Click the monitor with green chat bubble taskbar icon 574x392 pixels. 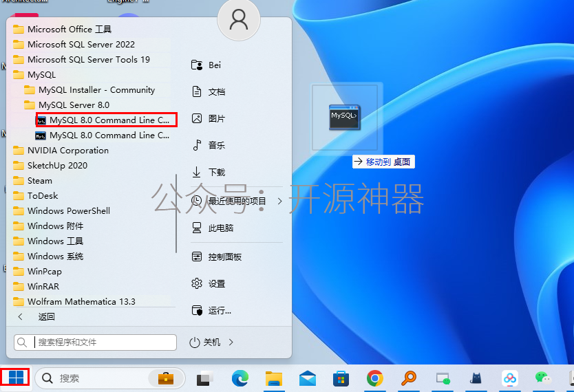(443, 378)
